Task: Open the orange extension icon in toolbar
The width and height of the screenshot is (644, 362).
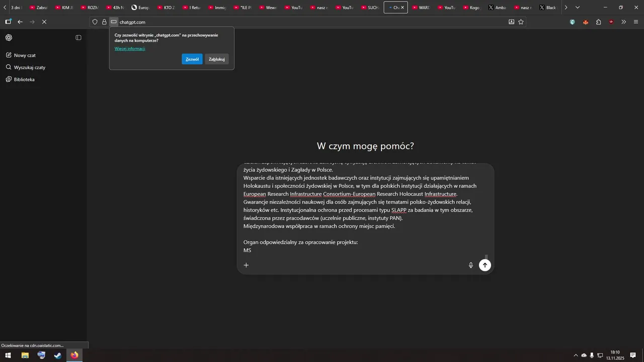Action: coord(586,22)
